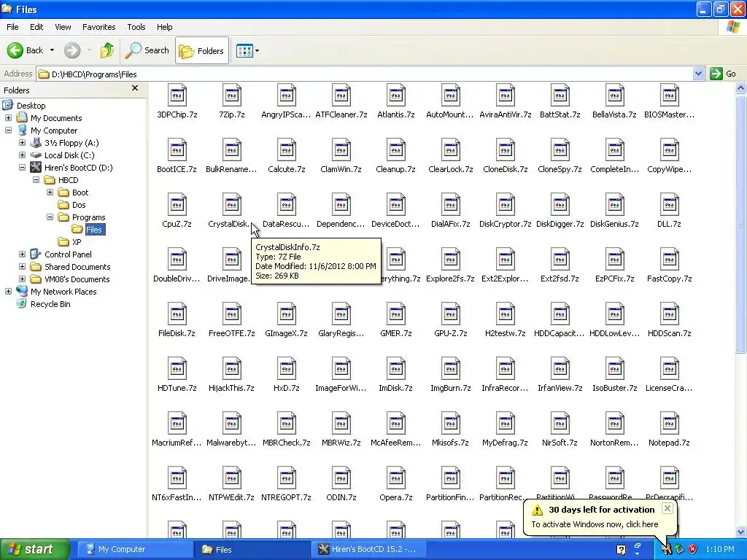The height and width of the screenshot is (560, 747).
Task: Expand the Local Disk (C:) node
Action: coord(22,155)
